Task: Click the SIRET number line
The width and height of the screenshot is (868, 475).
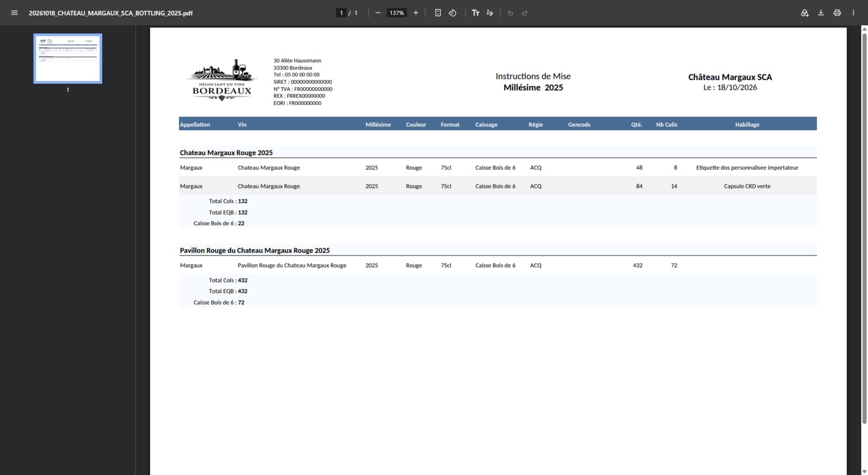Action: [x=303, y=82]
